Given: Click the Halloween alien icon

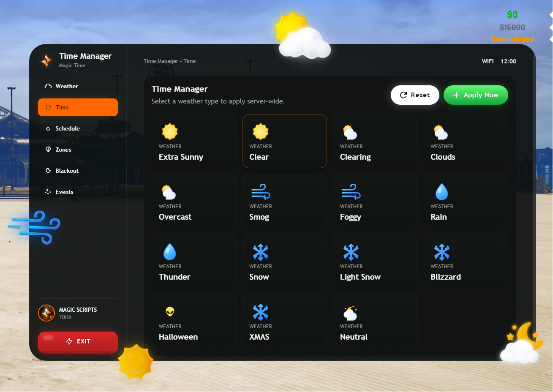Looking at the screenshot, I should pyautogui.click(x=170, y=312).
